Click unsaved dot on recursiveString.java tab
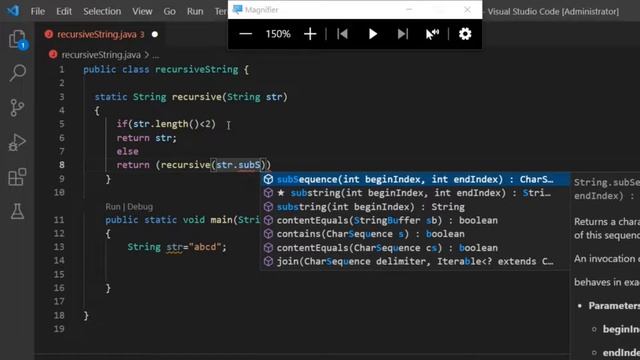 click(x=155, y=34)
